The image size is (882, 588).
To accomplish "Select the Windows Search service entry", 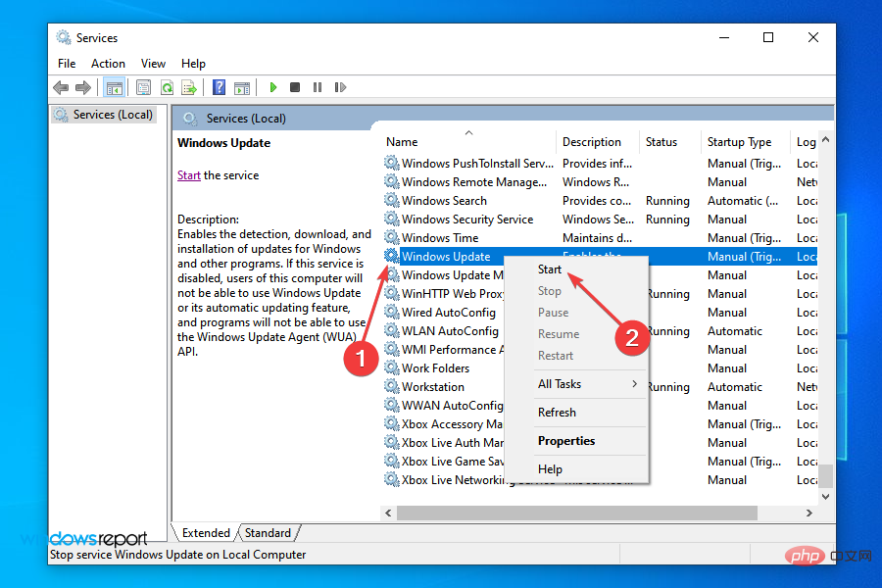I will (x=443, y=200).
